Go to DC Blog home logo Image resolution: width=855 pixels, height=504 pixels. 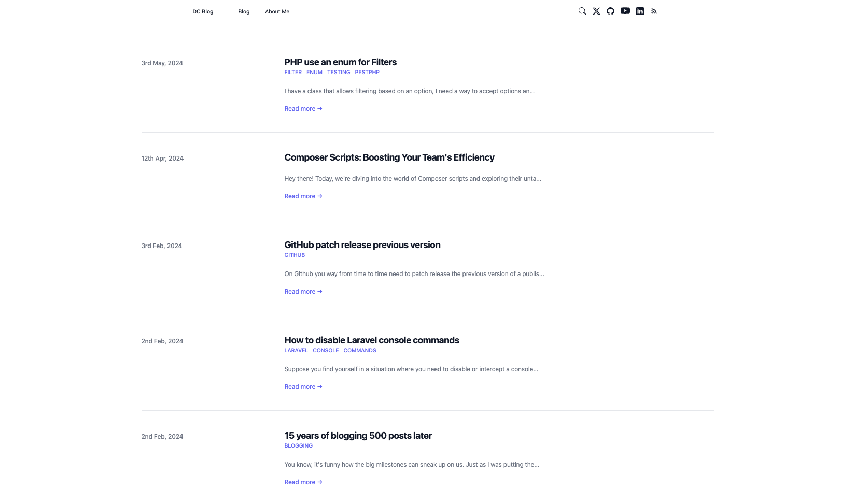(x=203, y=11)
